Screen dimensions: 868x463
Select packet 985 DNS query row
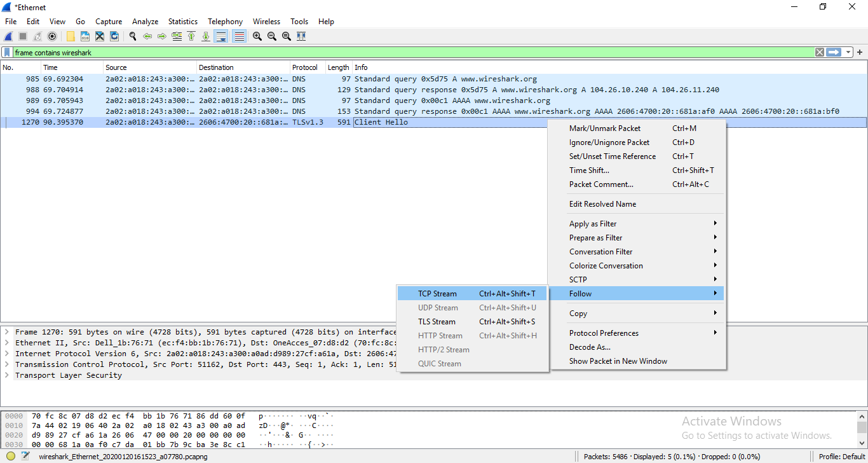[x=433, y=79]
